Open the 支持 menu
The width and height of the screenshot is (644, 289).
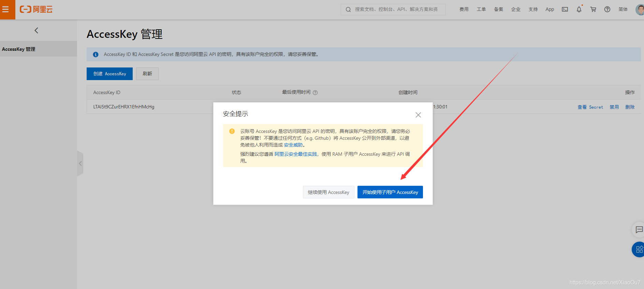click(533, 10)
